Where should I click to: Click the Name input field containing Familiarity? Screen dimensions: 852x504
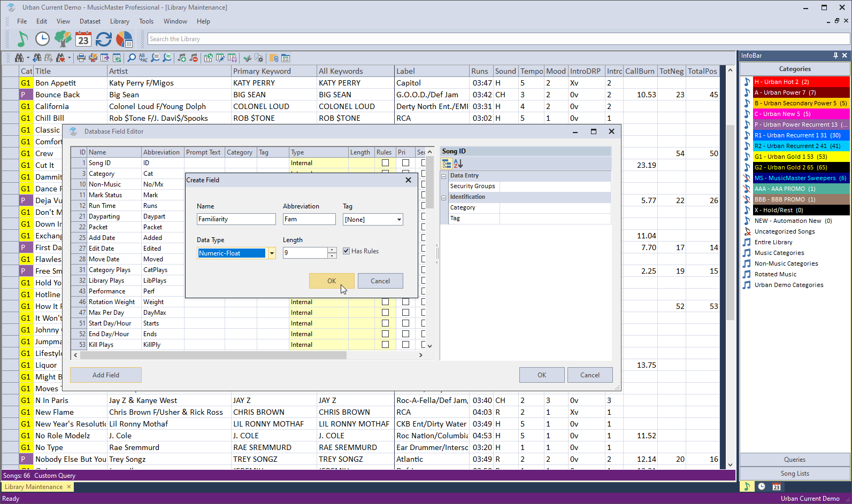tap(236, 220)
